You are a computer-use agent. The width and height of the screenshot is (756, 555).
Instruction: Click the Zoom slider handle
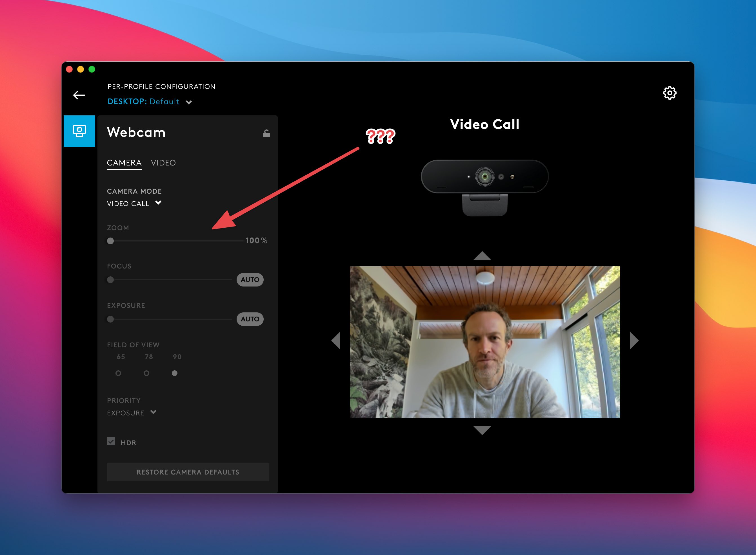coord(110,241)
